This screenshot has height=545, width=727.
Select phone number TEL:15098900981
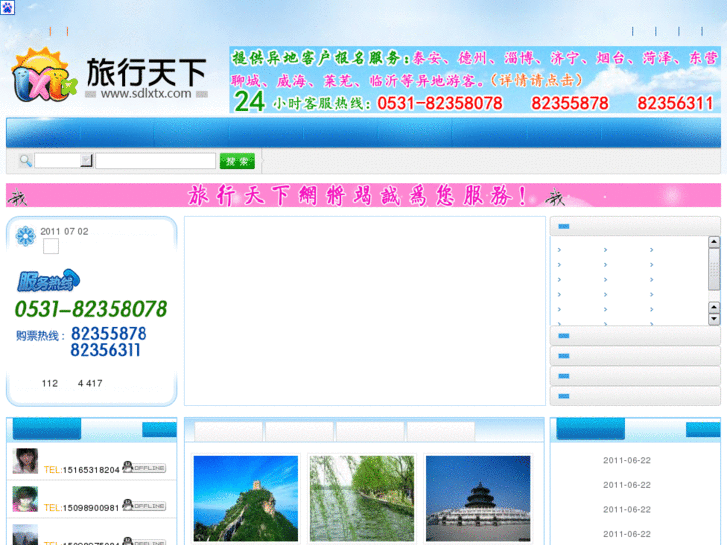82,508
